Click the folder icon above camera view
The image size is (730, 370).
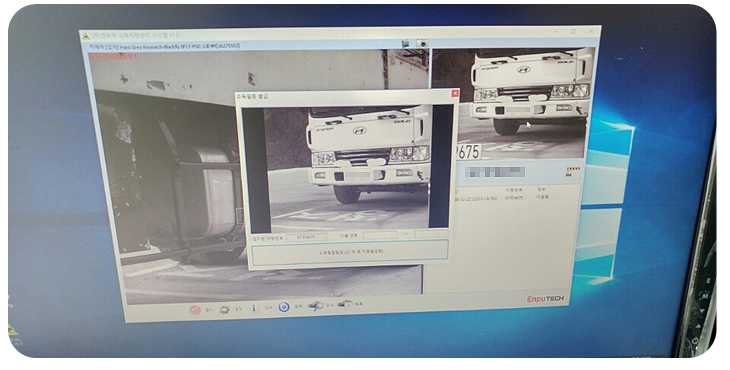pyautogui.click(x=406, y=43)
